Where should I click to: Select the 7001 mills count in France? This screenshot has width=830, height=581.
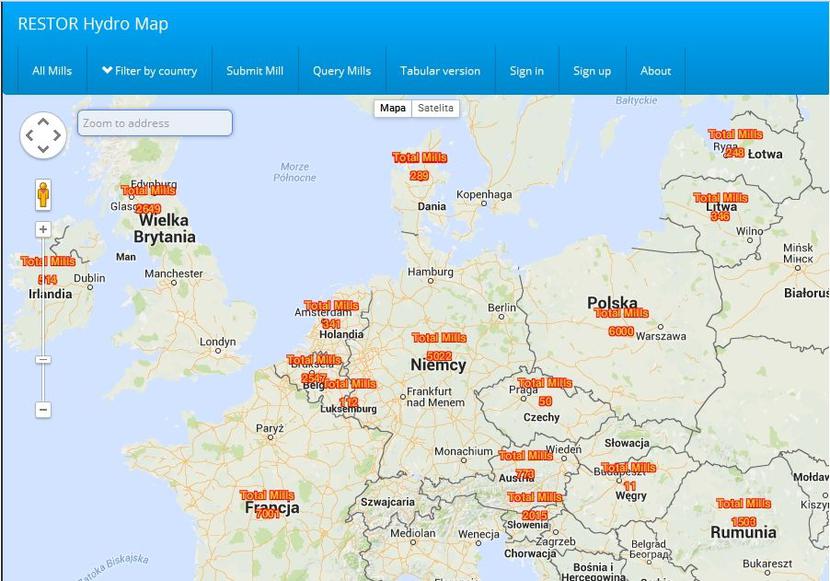pyautogui.click(x=267, y=513)
